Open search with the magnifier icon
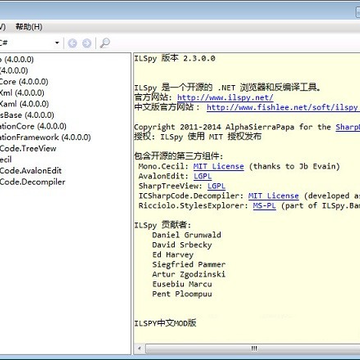This screenshot has width=360, height=360. click(x=105, y=43)
